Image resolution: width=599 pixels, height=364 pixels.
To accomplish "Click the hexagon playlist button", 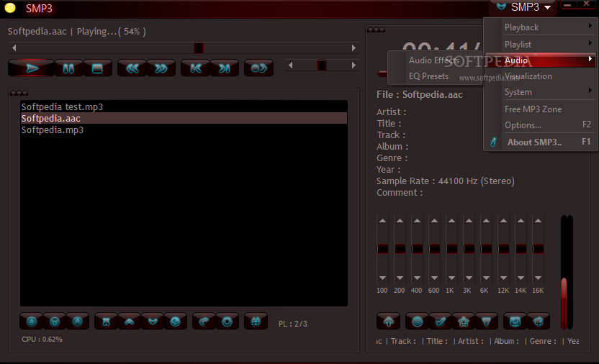I will [x=228, y=322].
